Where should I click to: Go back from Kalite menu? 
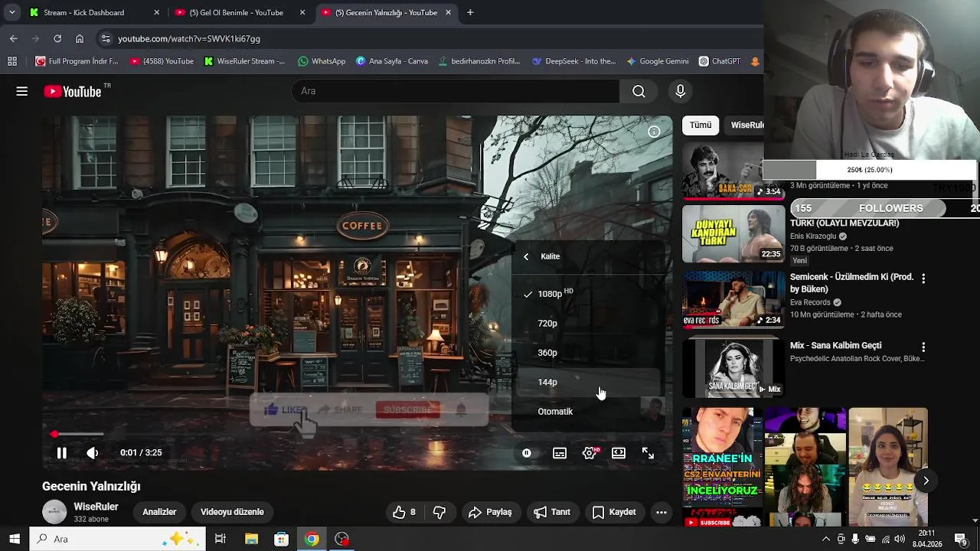[526, 256]
